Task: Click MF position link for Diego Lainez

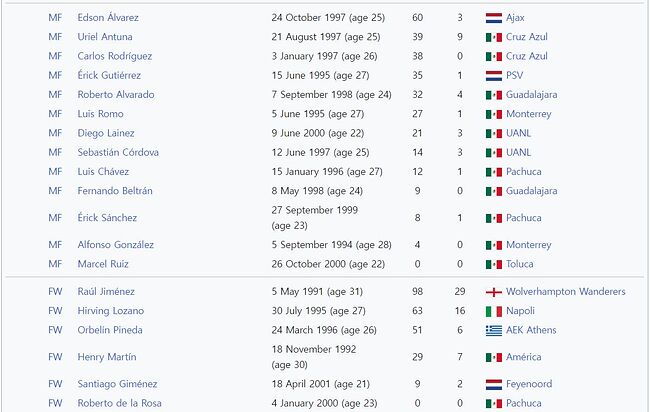Action: [55, 133]
